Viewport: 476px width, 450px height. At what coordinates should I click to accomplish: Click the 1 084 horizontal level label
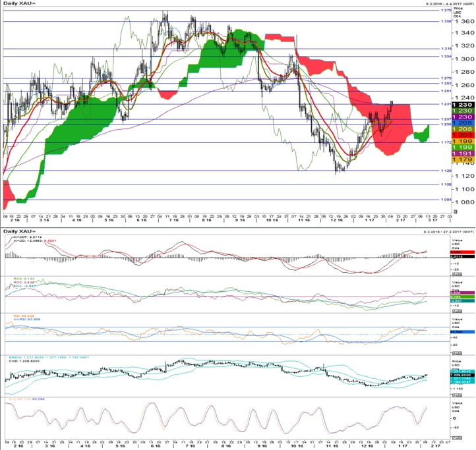[446, 200]
